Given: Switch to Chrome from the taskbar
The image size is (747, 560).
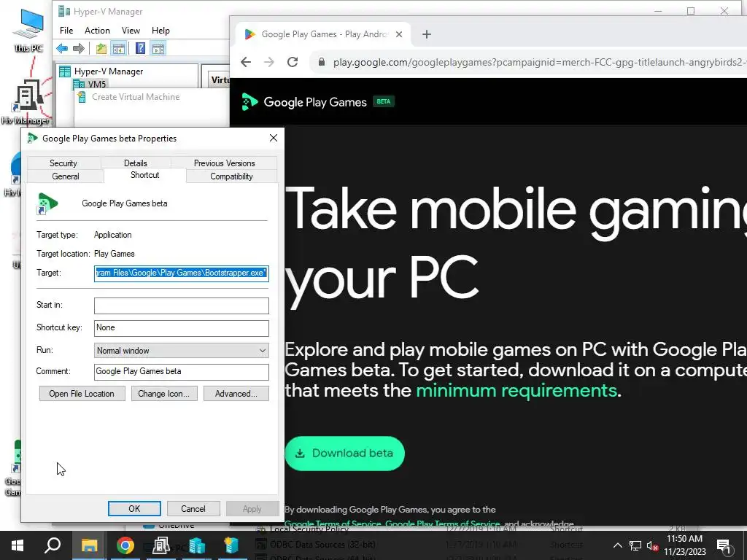Looking at the screenshot, I should (125, 545).
